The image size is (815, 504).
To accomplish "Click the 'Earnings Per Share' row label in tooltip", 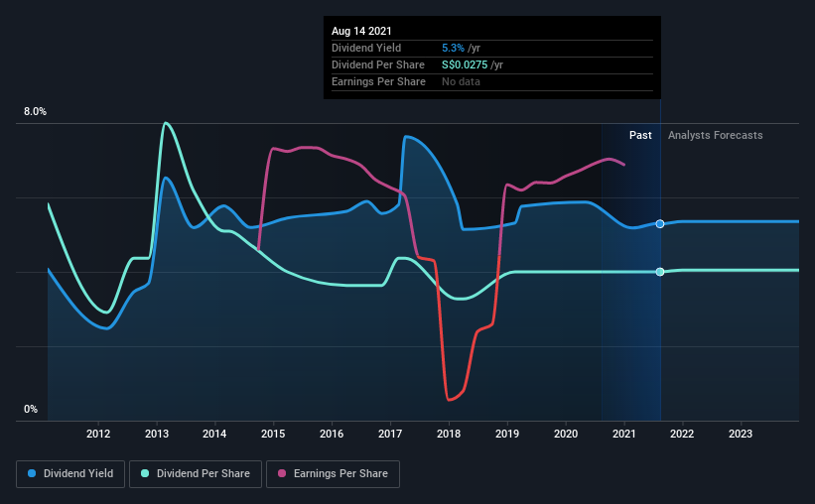I will [x=378, y=81].
